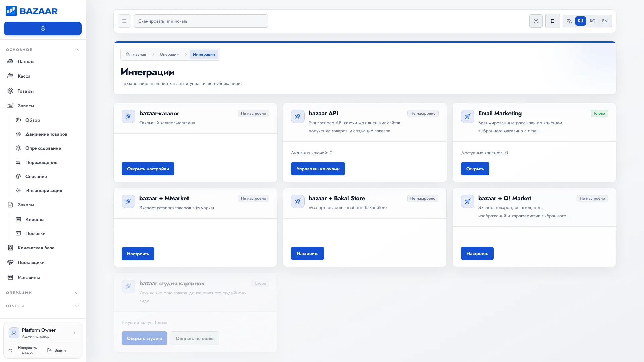The image size is (644, 362).
Task: Click the Активных ключей: 0 text
Action: pos(312,153)
